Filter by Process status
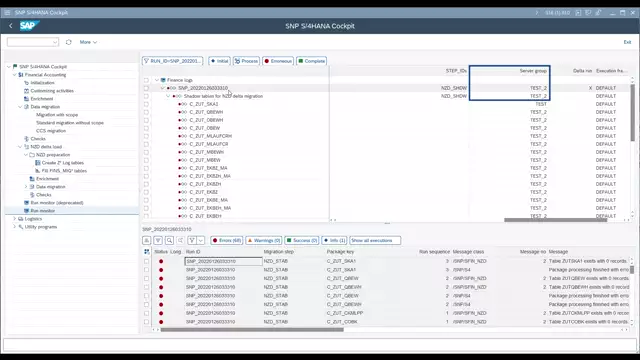The image size is (640, 360). click(x=246, y=61)
